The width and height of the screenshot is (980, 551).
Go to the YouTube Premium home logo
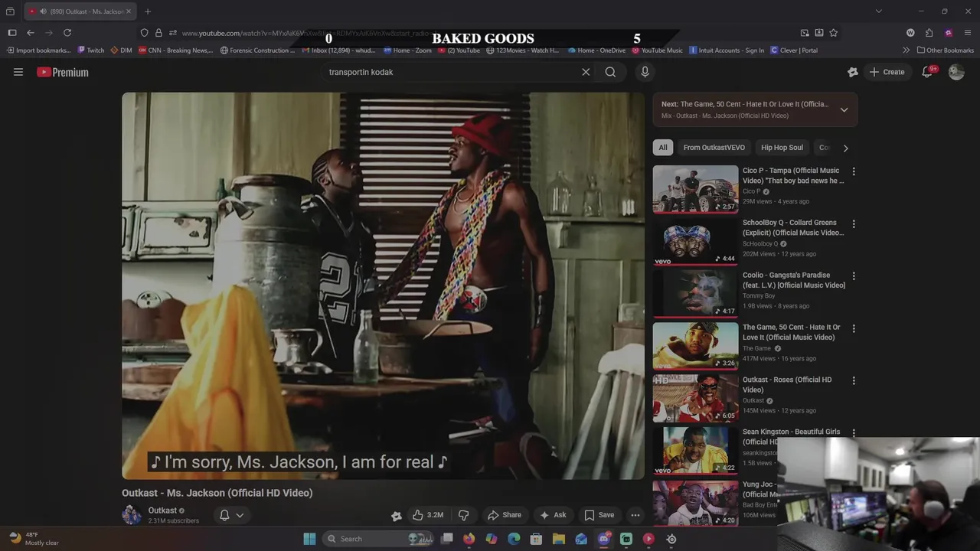coord(63,72)
